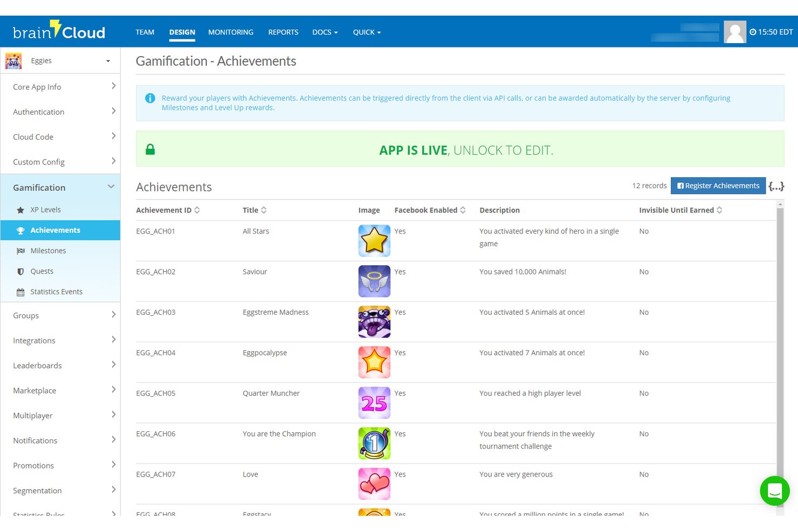The height and width of the screenshot is (532, 798).
Task: Open the Eggies app selector dropdown
Action: pyautogui.click(x=60, y=61)
